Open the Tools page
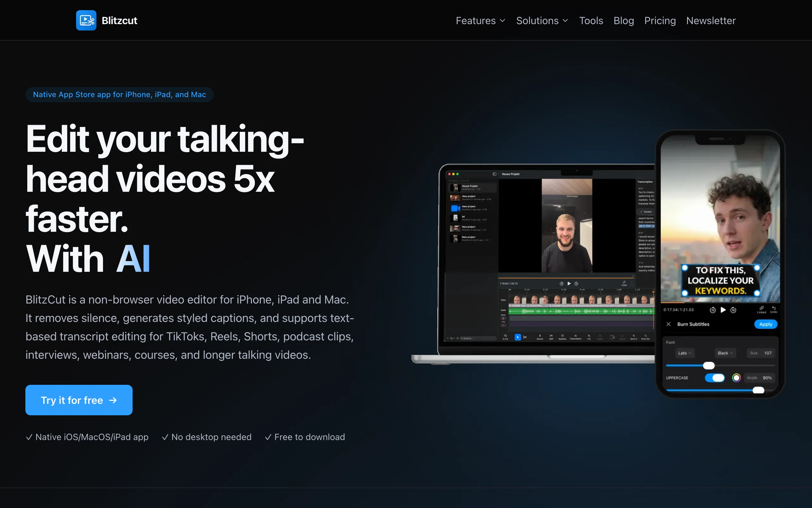This screenshot has height=508, width=812. tap(591, 21)
